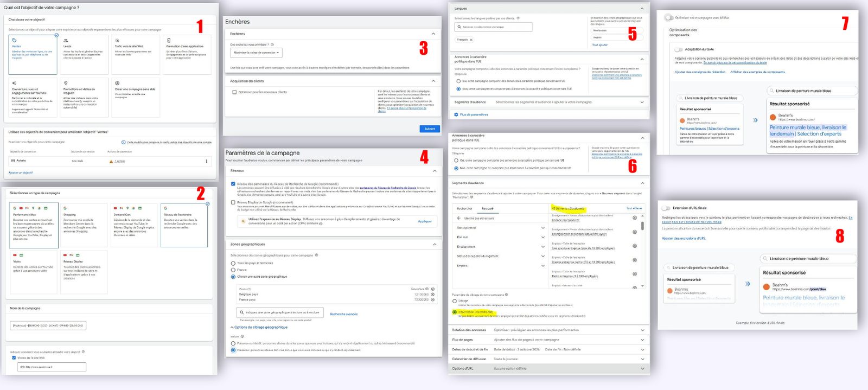Open the Recherche avancée link
Screen dimensions: 868x390
pyautogui.click(x=344, y=314)
